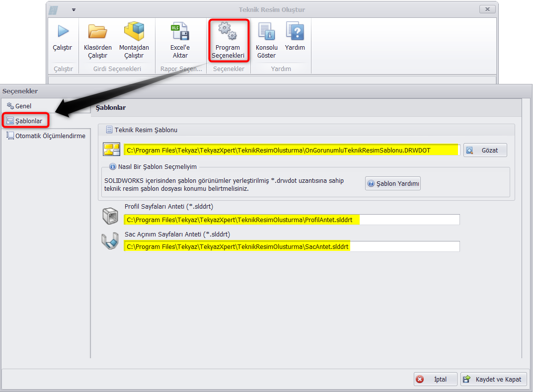Viewport: 533px width, 392px height.
Task: Click the Seçenekler ribbon group label
Action: (x=229, y=69)
